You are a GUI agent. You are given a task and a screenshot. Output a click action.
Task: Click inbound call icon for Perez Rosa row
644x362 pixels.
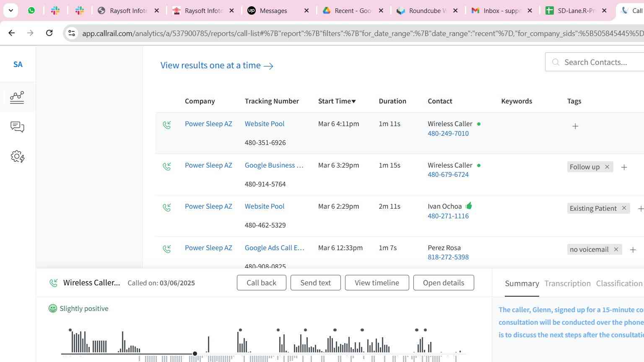[x=167, y=249]
